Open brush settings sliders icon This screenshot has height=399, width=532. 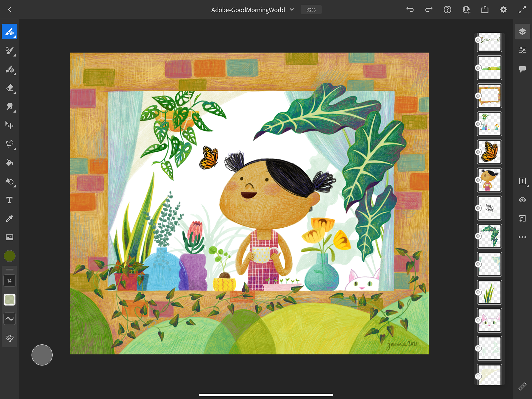[x=10, y=338]
